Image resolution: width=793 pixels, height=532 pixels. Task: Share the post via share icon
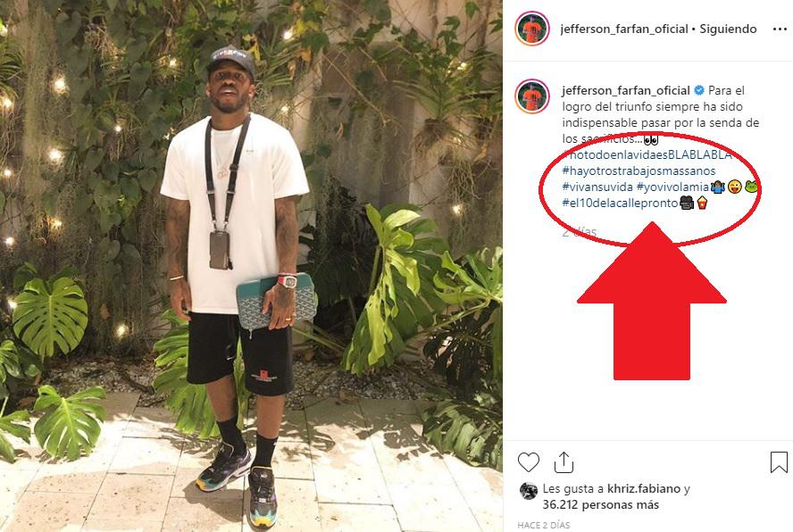[x=563, y=461]
